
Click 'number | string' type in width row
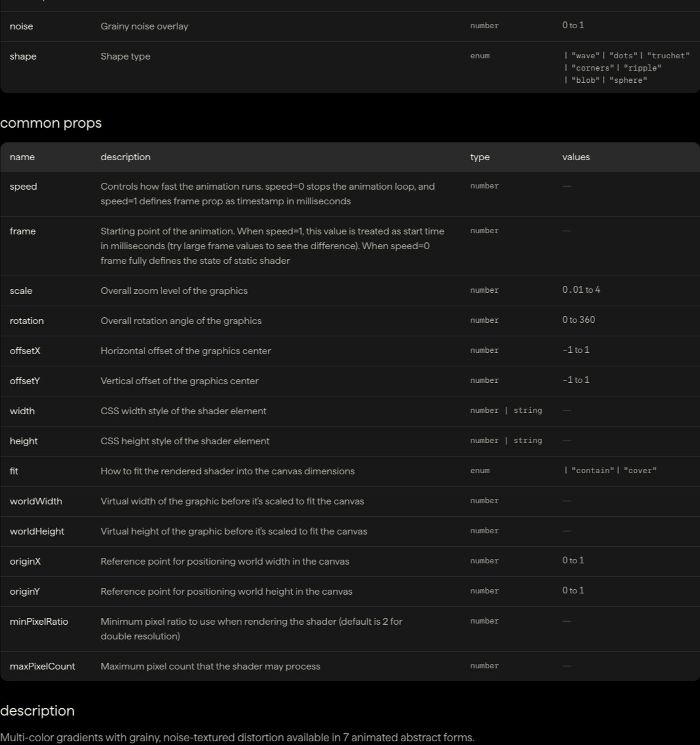506,411
